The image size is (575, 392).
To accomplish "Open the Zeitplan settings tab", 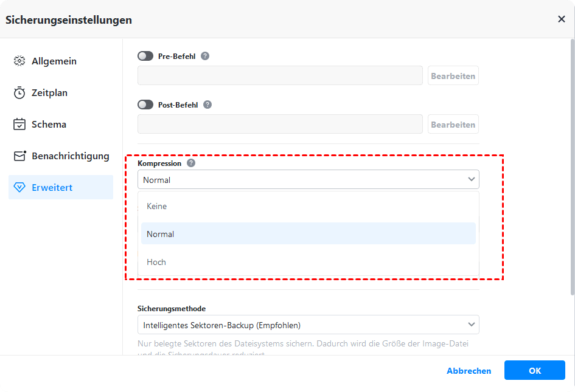I will [49, 93].
